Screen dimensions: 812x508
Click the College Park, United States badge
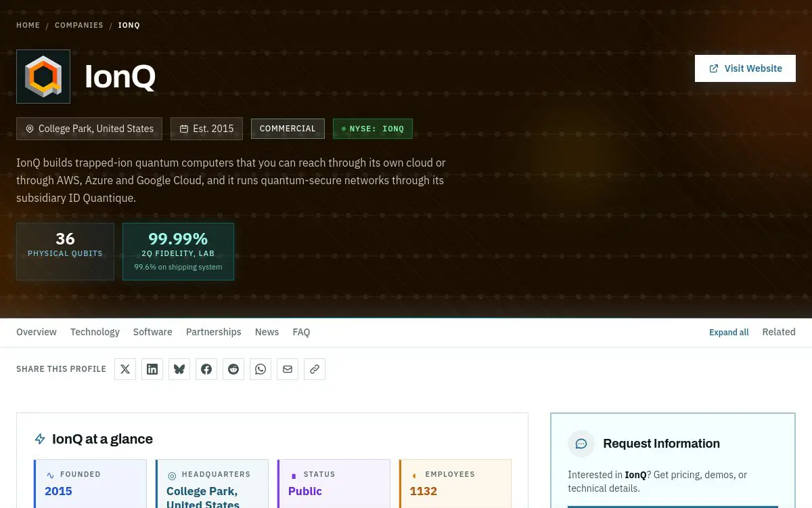click(89, 129)
